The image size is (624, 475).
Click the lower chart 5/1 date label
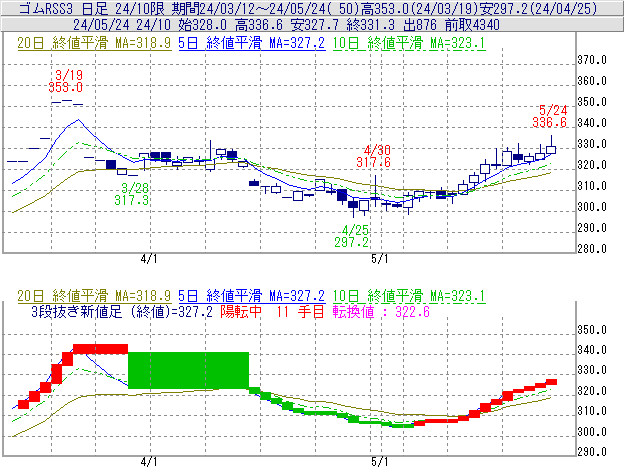[x=380, y=462]
